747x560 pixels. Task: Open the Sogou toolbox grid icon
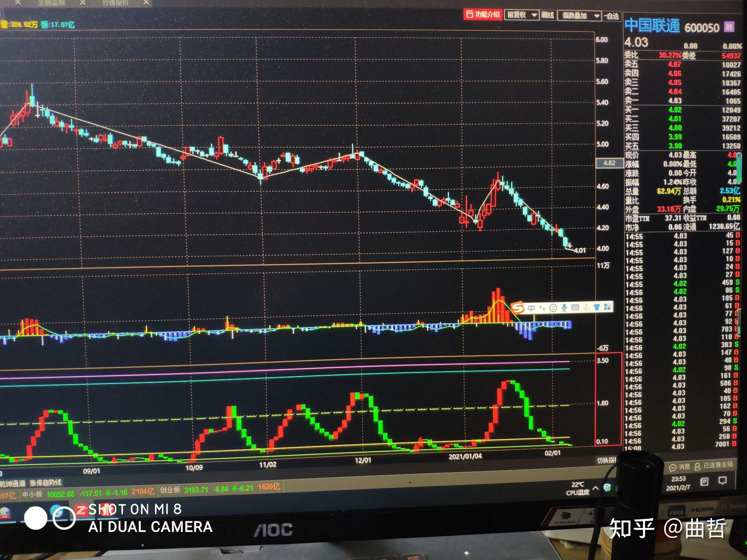pos(607,307)
